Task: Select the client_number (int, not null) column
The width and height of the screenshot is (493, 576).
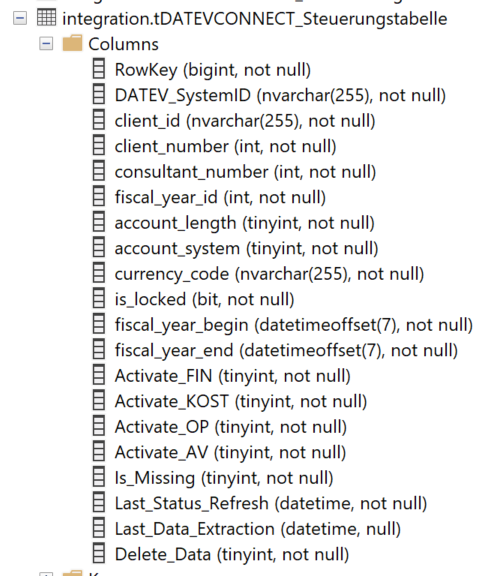Action: tap(225, 146)
